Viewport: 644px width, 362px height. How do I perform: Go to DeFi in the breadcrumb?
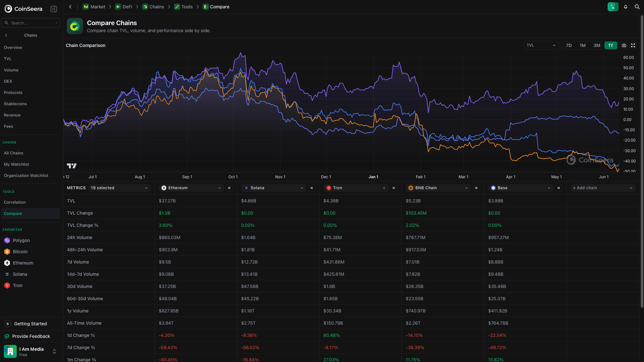point(124,7)
